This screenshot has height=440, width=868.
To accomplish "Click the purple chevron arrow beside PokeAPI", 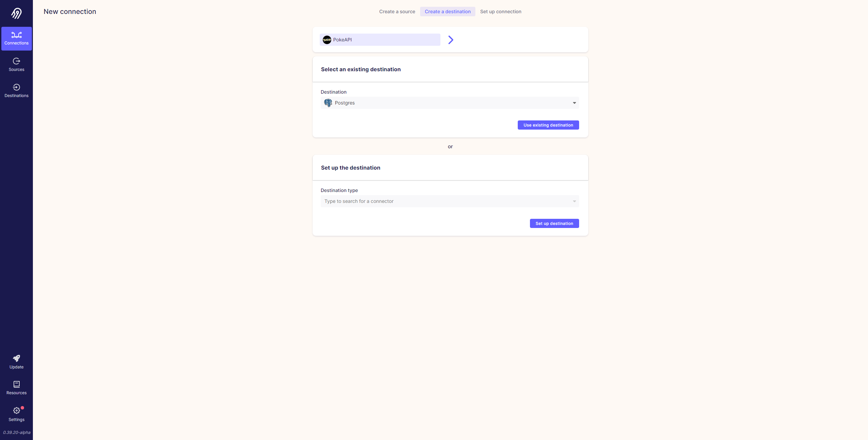I will pyautogui.click(x=451, y=40).
